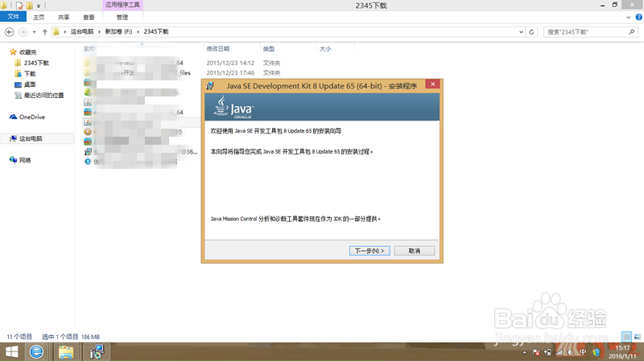Select the 应用程序工具 contextual tab
Screen dimensions: 644x361
tap(122, 5)
